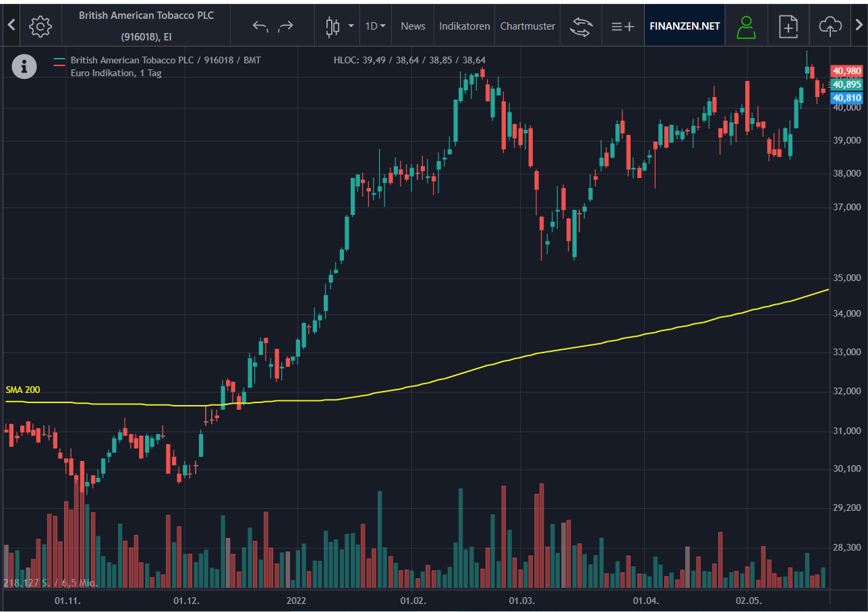Click red price tag 40,980

pyautogui.click(x=846, y=71)
